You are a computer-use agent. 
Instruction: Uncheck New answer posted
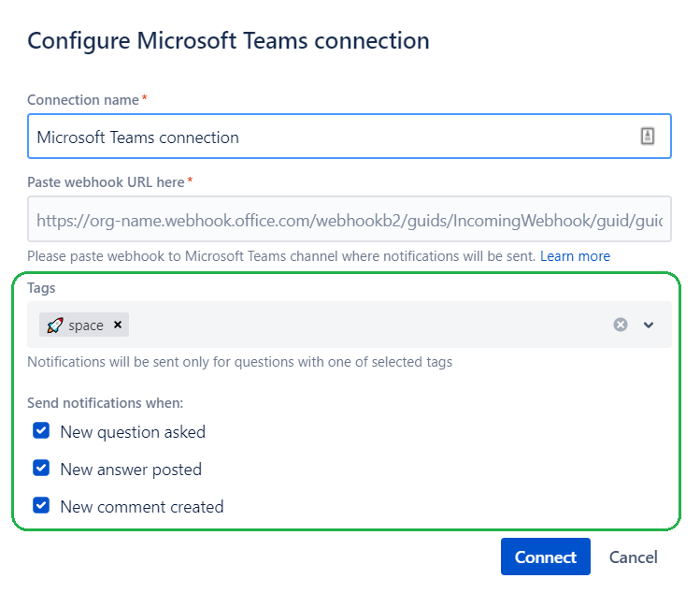pos(41,469)
